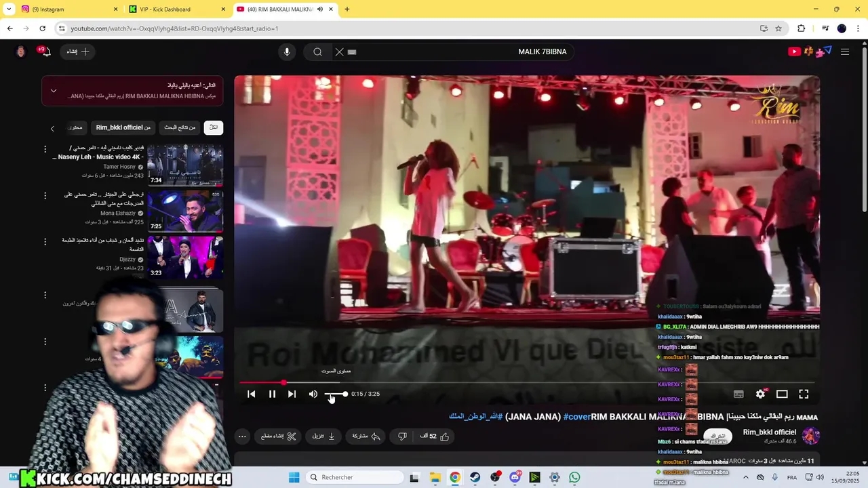Viewport: 868px width, 488px height.
Task: Open the tab search dropdown arrow
Action: click(x=9, y=9)
